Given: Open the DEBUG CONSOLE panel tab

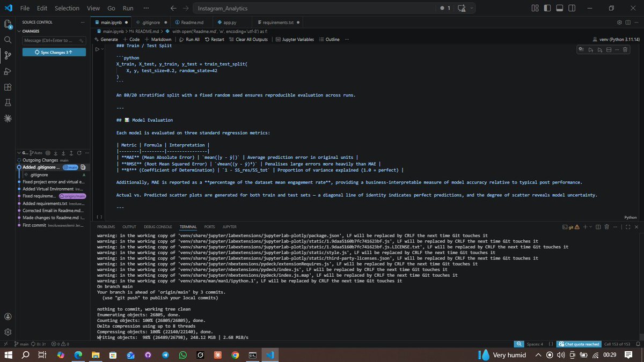Looking at the screenshot, I should [158, 227].
